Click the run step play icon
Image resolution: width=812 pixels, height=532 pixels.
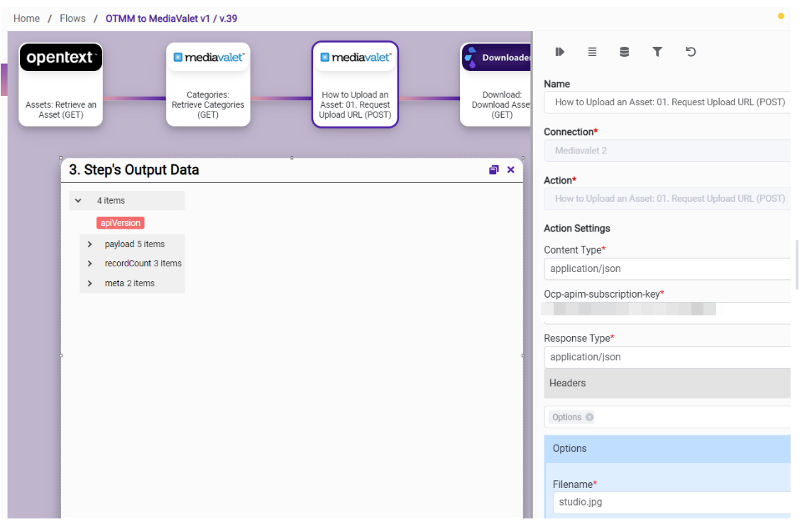tap(559, 52)
